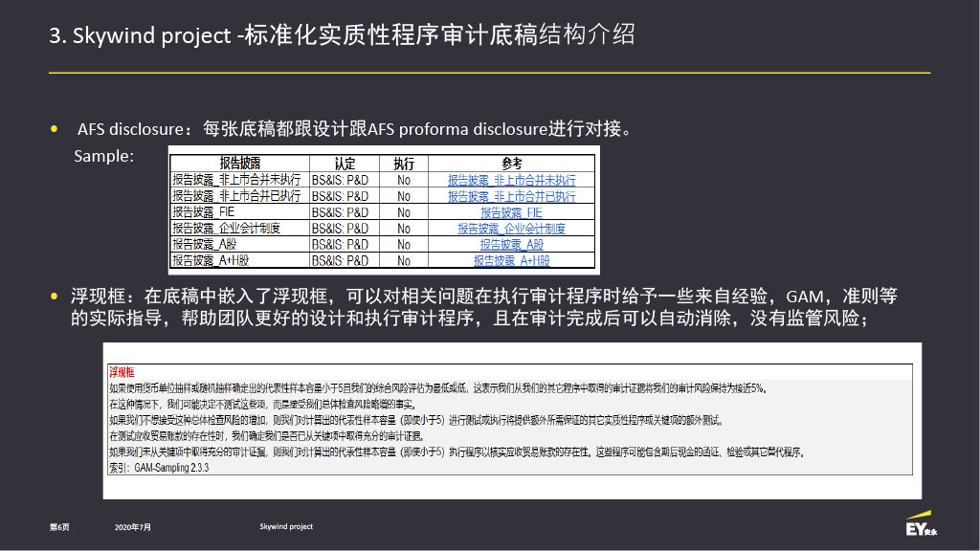The image size is (980, 551).
Task: Select the 认定 column header
Action: click(x=345, y=164)
